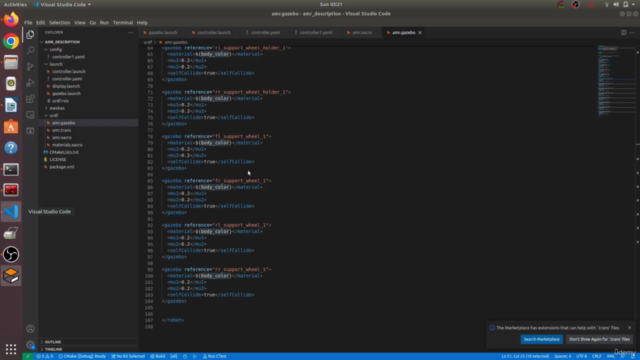Open the system tray power menu
Screen dimensions: 640x360
pyautogui.click(x=629, y=4)
